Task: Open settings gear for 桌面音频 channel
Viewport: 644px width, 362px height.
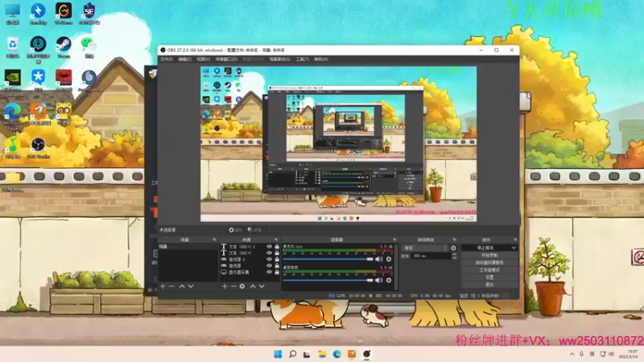Action: click(389, 280)
